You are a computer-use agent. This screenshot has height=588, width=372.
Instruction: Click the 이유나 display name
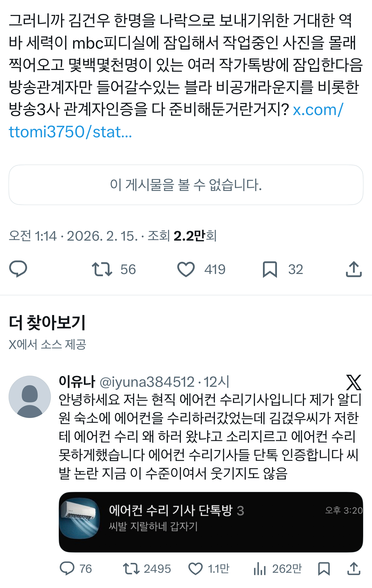coord(77,382)
